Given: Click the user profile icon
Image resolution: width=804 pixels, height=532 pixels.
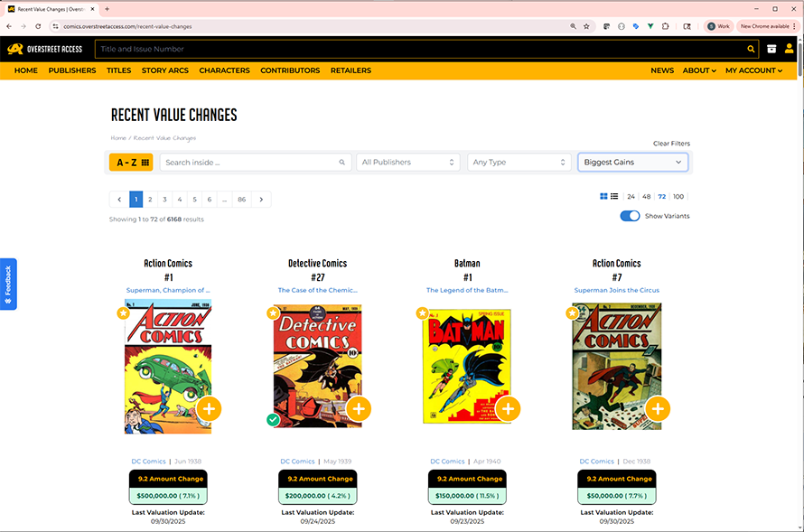Looking at the screenshot, I should (790, 49).
